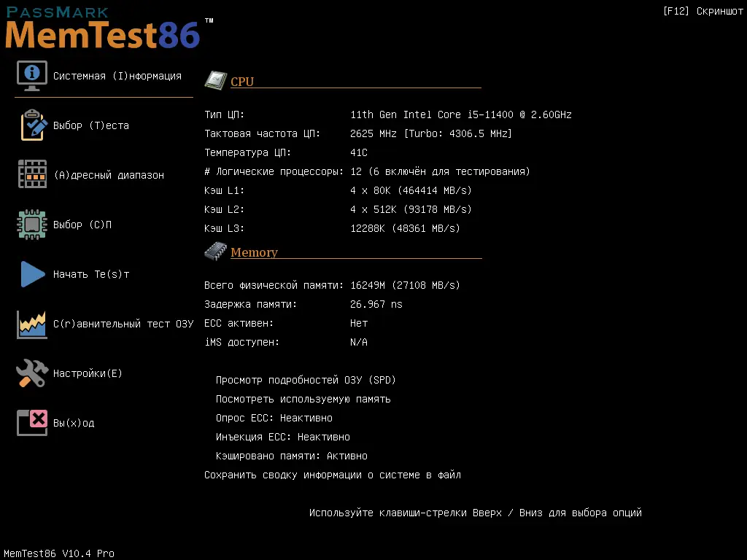Click the Выбор СП processor icon
The width and height of the screenshot is (747, 560).
point(31,225)
